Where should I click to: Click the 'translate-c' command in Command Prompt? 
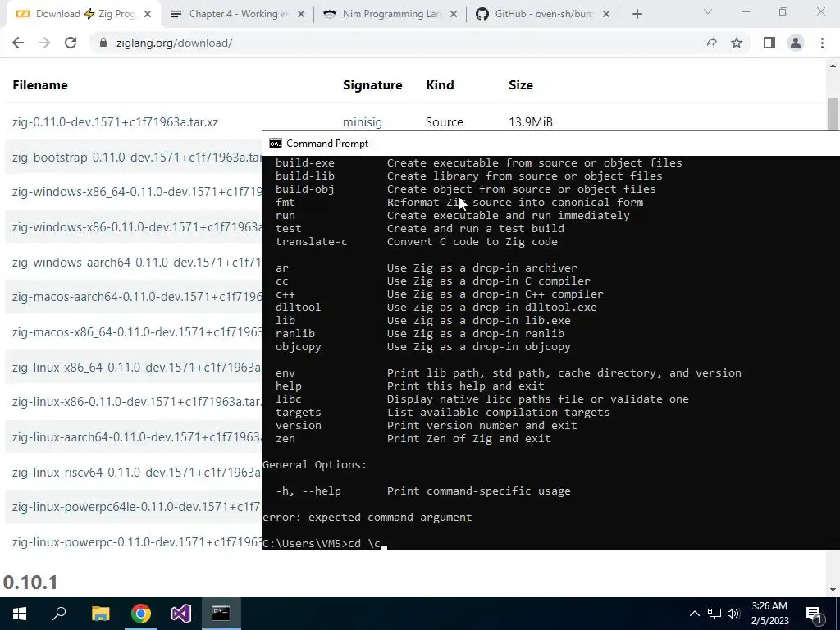[x=311, y=242]
